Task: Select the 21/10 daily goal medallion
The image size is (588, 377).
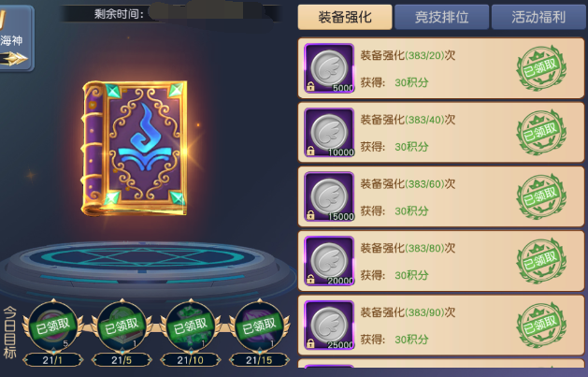Action: tap(191, 326)
